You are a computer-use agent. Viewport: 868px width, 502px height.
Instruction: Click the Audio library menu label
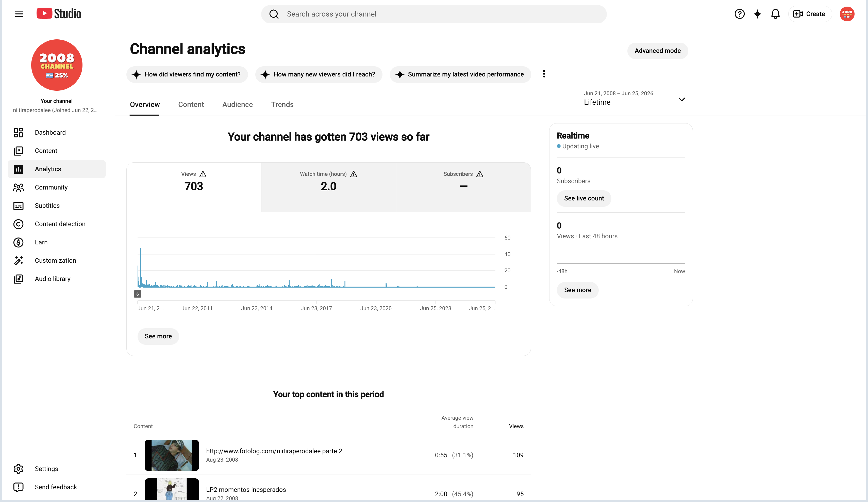pos(53,279)
